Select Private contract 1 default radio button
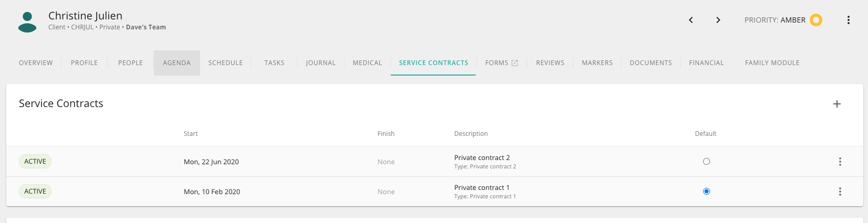 (x=706, y=192)
